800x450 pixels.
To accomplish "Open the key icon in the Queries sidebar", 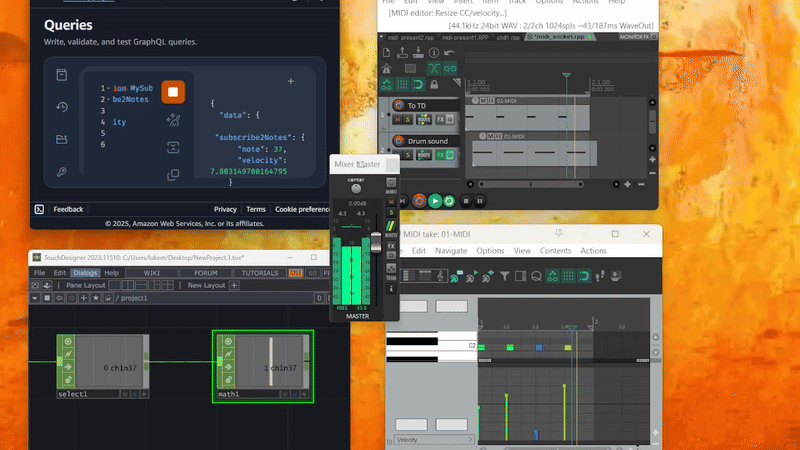I will click(62, 172).
